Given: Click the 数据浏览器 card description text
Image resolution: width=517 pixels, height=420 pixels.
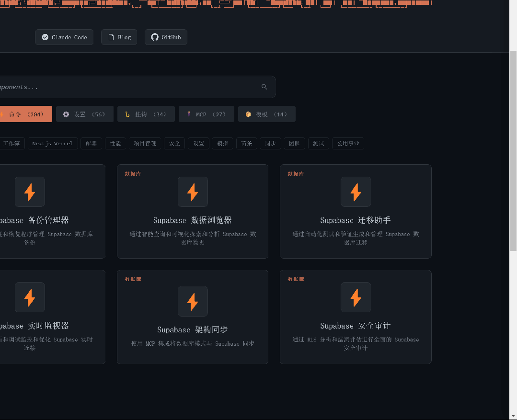Looking at the screenshot, I should pos(193,238).
